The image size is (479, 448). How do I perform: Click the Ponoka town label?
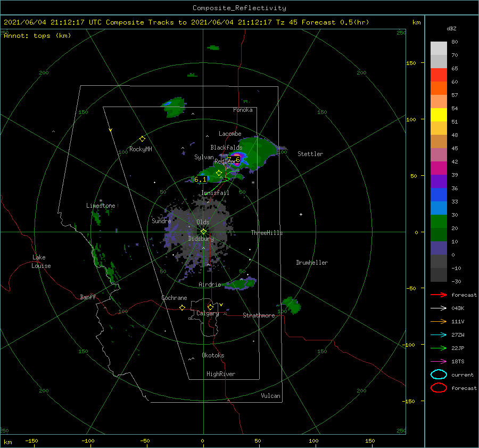pyautogui.click(x=243, y=110)
